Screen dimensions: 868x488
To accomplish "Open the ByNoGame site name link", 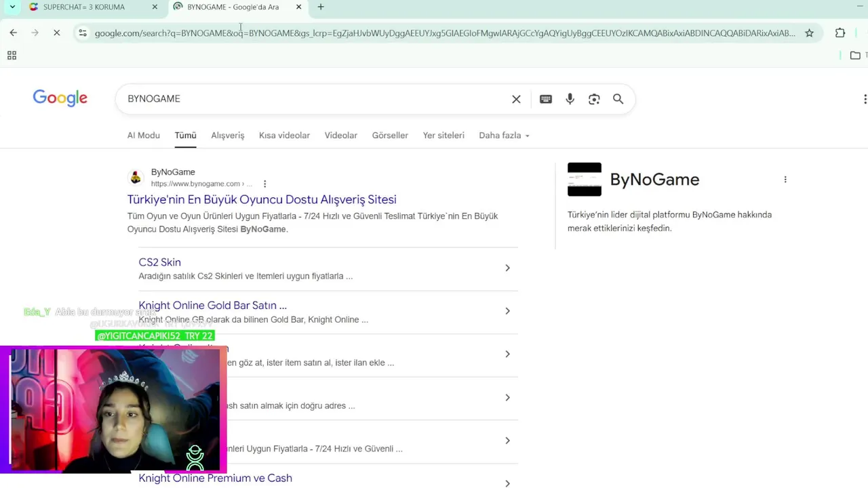I will [173, 172].
